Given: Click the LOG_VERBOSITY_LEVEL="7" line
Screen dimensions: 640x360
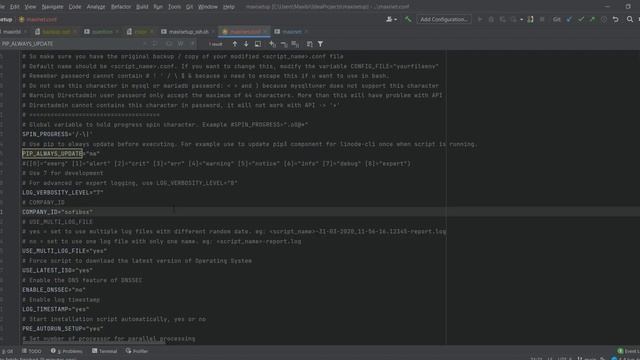Looking at the screenshot, I should (x=63, y=193).
